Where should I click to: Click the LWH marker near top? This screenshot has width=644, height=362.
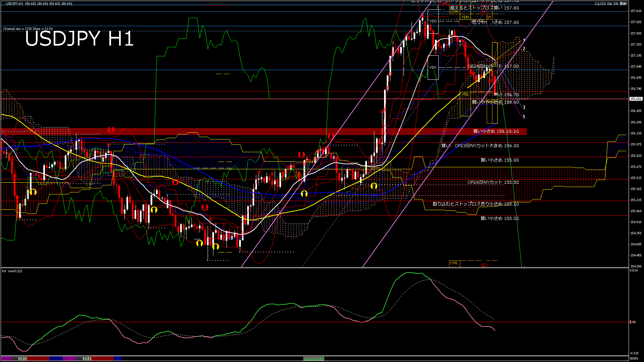pos(454,11)
